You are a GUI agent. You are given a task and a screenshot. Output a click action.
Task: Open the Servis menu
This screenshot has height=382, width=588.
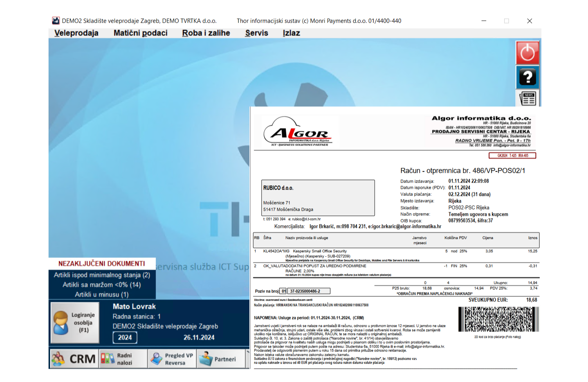(256, 33)
